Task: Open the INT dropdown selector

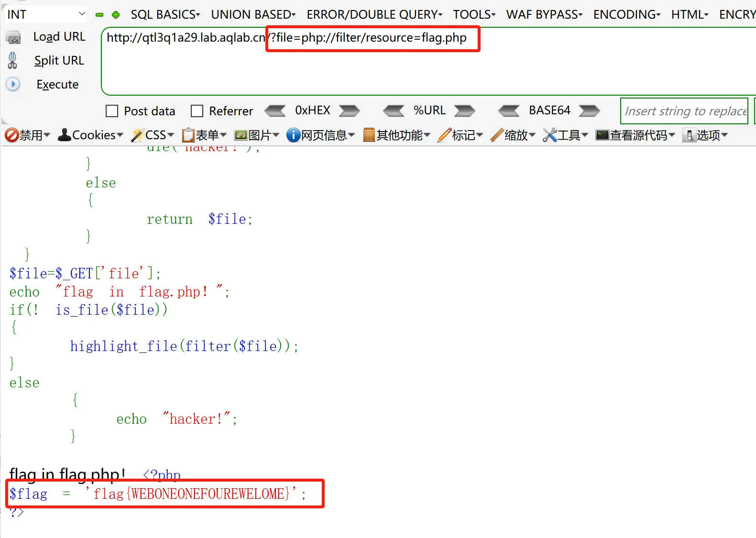Action: 46,14
